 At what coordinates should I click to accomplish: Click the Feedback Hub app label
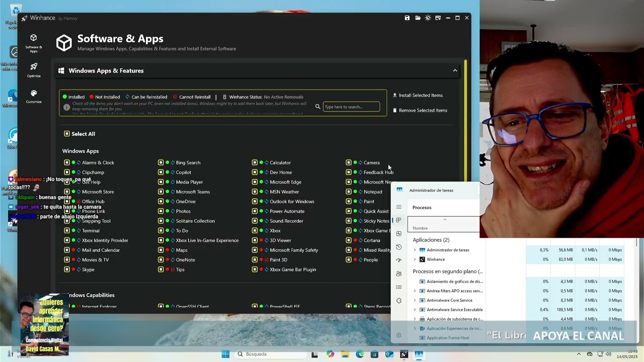click(x=378, y=172)
